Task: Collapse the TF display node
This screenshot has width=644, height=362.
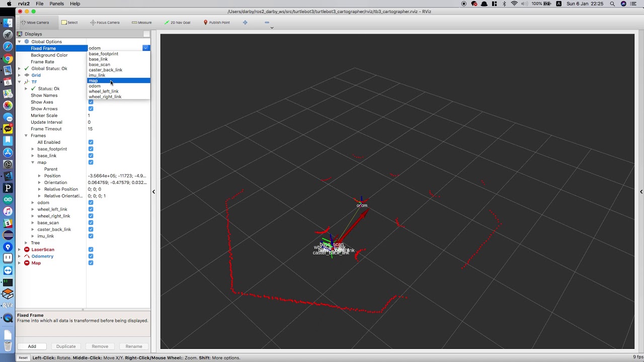Action: 19,82
